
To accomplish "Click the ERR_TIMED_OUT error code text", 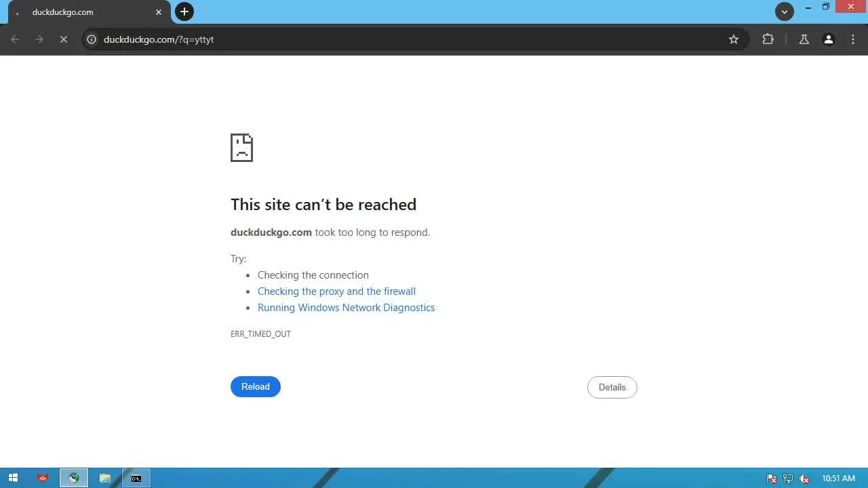I will coord(260,334).
